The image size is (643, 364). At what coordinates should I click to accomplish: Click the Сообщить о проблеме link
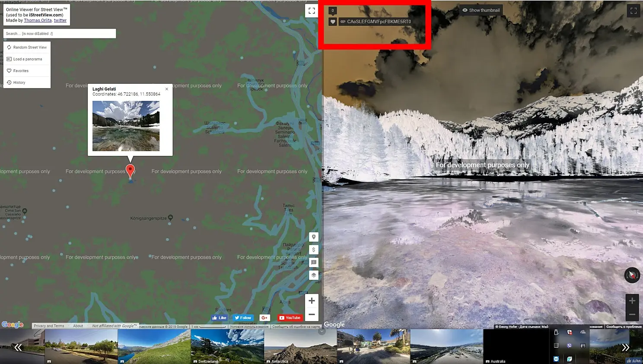point(624,327)
